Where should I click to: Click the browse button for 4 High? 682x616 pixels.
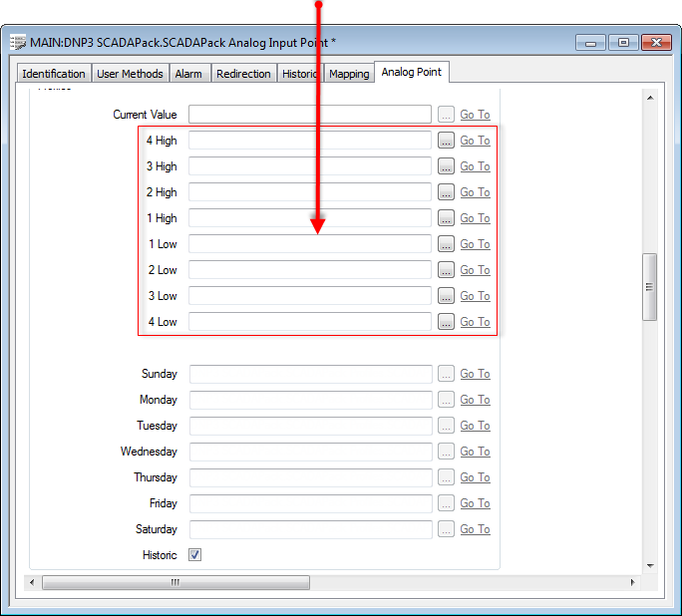[446, 141]
